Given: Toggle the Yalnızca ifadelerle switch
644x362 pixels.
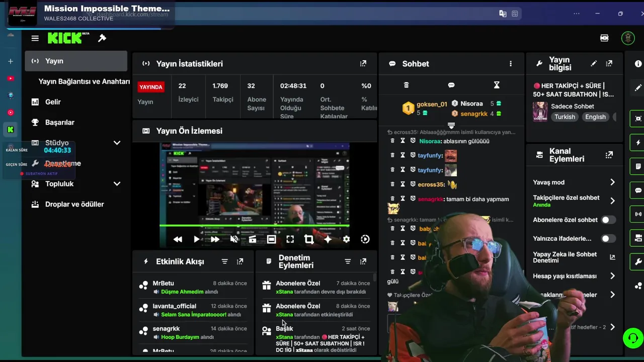Looking at the screenshot, I should point(608,238).
